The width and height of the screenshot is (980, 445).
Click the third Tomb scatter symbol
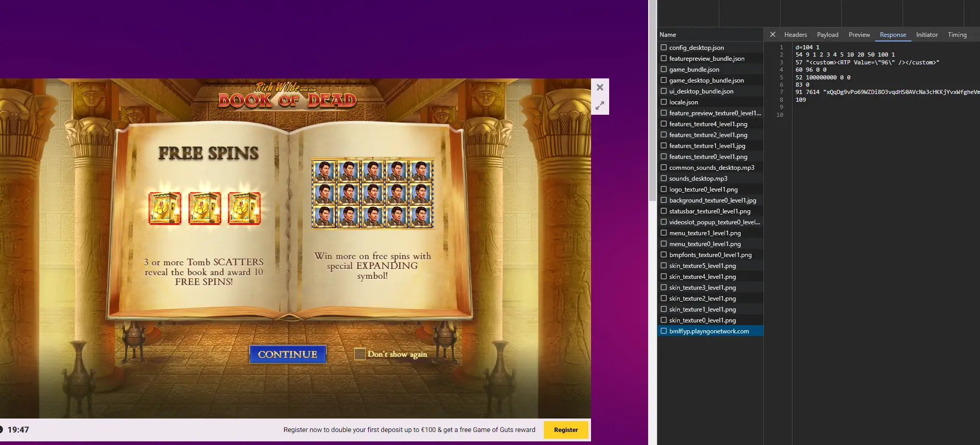click(245, 208)
